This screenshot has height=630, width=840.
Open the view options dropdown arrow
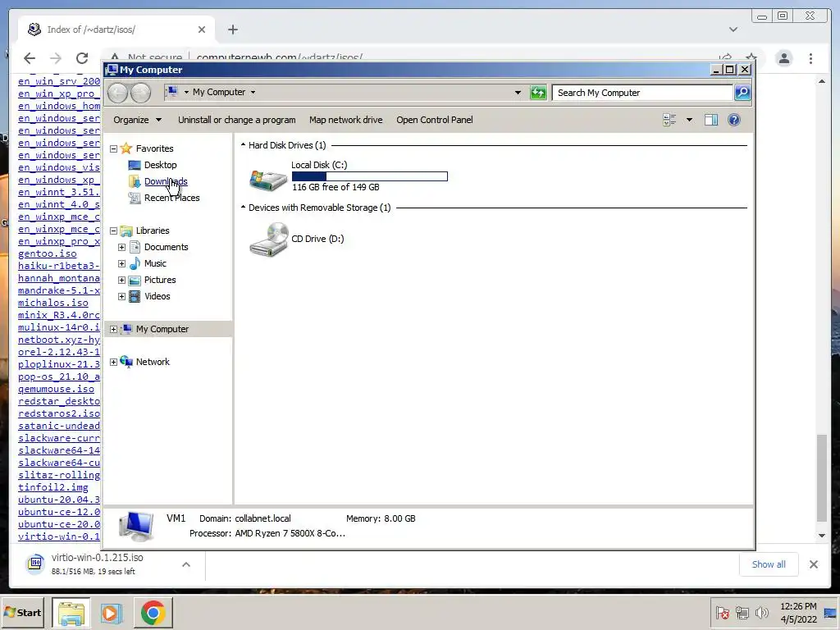coord(689,120)
